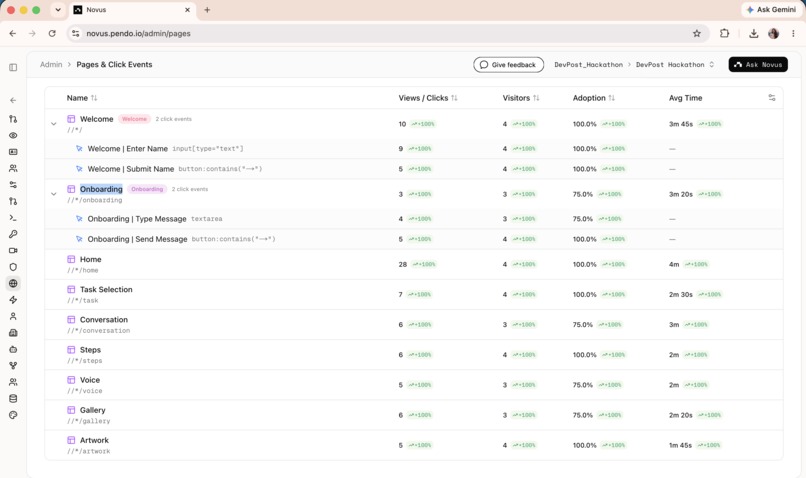Open a new browser tab
Screen dimensions: 806x478
coord(207,10)
